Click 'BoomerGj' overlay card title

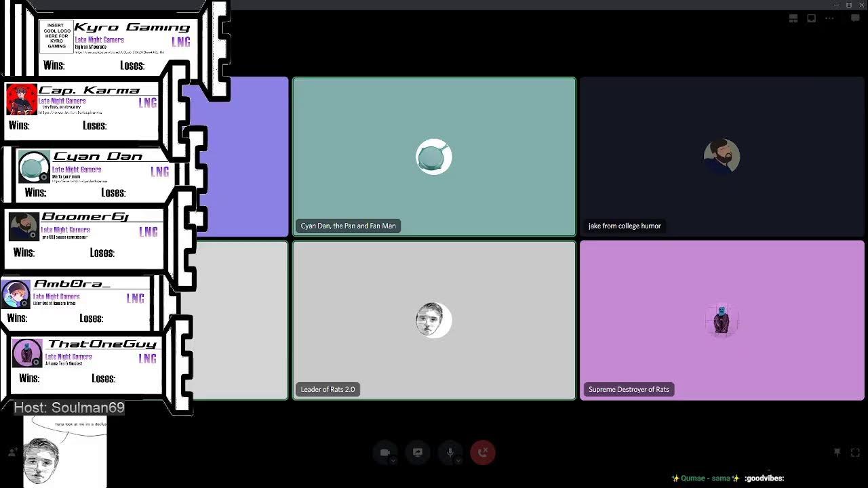pyautogui.click(x=85, y=217)
